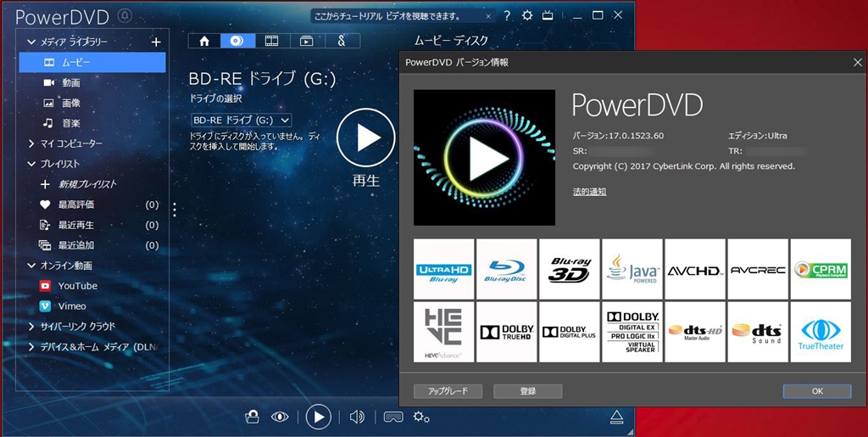This screenshot has width=868, height=437.
Task: Click the エディション:Ultra text
Action: pyautogui.click(x=758, y=136)
